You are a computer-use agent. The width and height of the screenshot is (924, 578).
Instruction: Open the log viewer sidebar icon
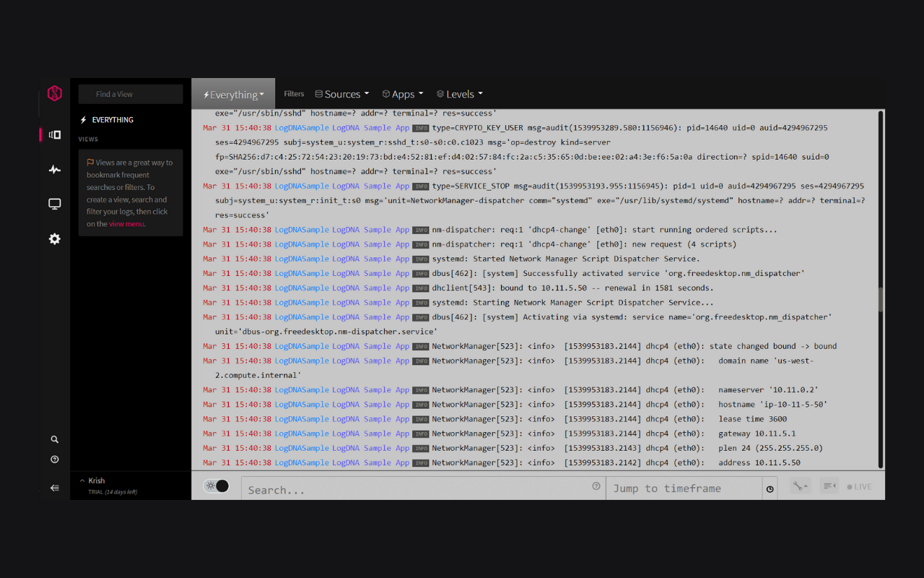click(x=55, y=134)
